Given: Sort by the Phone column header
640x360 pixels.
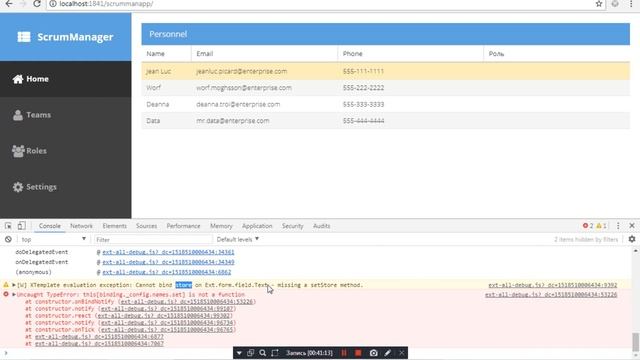Looking at the screenshot, I should pyautogui.click(x=410, y=54).
